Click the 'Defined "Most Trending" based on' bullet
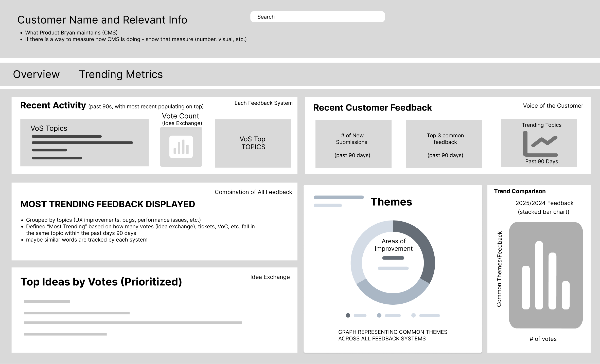The width and height of the screenshot is (600, 364). point(140,230)
